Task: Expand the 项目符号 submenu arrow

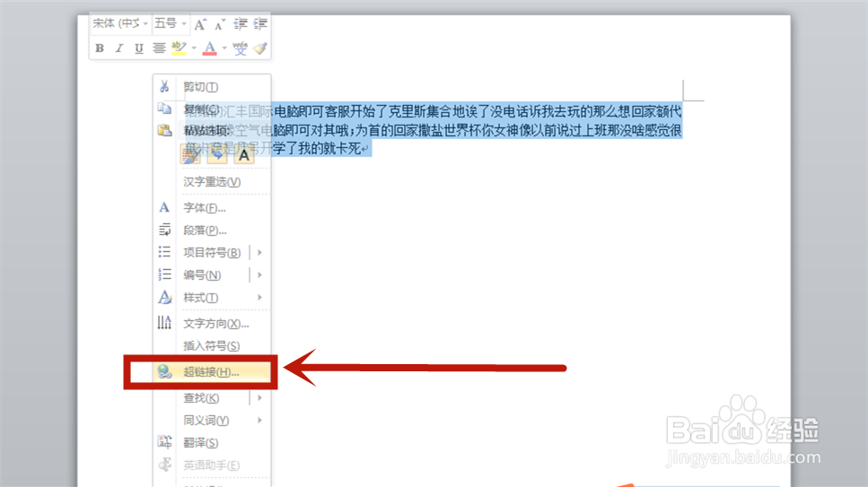Action: [259, 253]
